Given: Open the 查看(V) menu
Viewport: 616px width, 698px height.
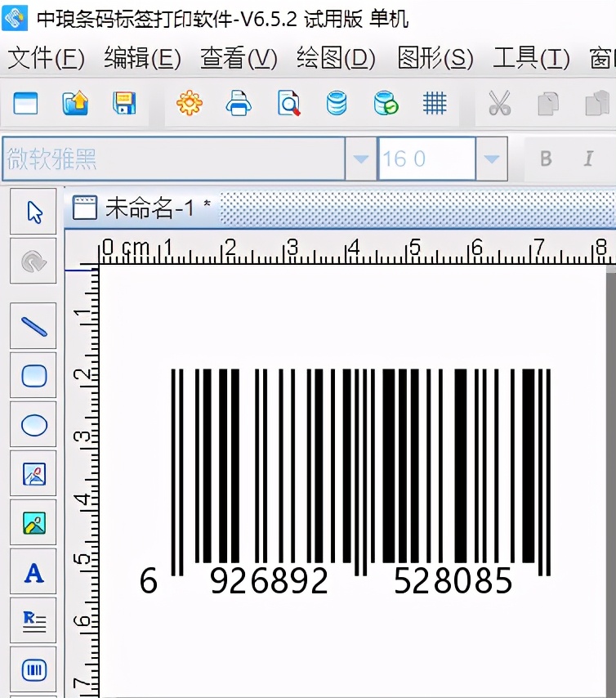Looking at the screenshot, I should point(239,58).
